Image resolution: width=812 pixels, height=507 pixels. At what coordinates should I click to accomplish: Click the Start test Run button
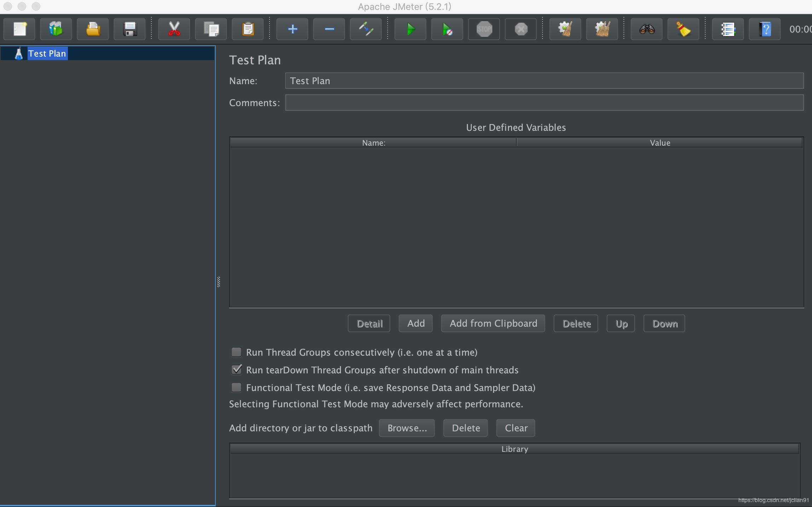pyautogui.click(x=411, y=28)
